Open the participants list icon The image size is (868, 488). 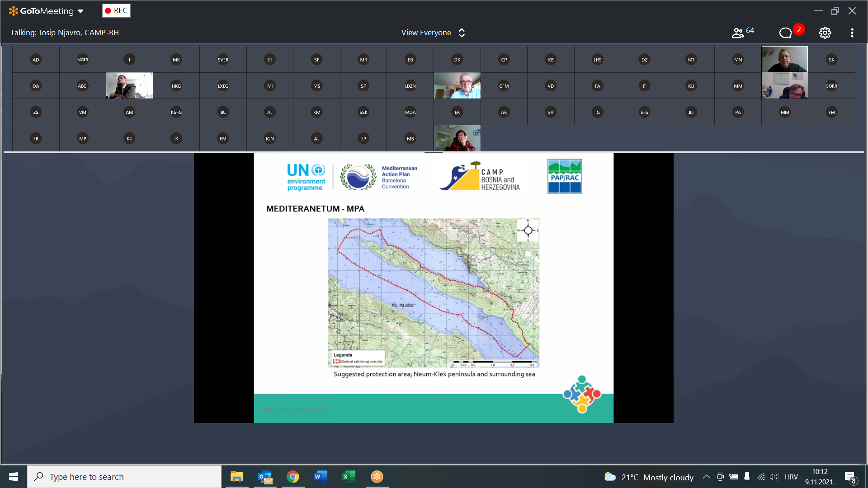tap(738, 33)
